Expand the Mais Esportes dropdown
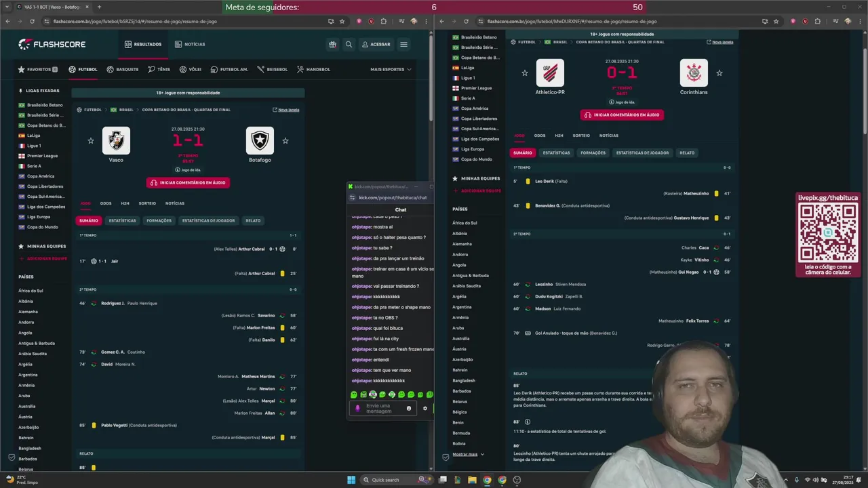This screenshot has width=868, height=488. point(391,69)
